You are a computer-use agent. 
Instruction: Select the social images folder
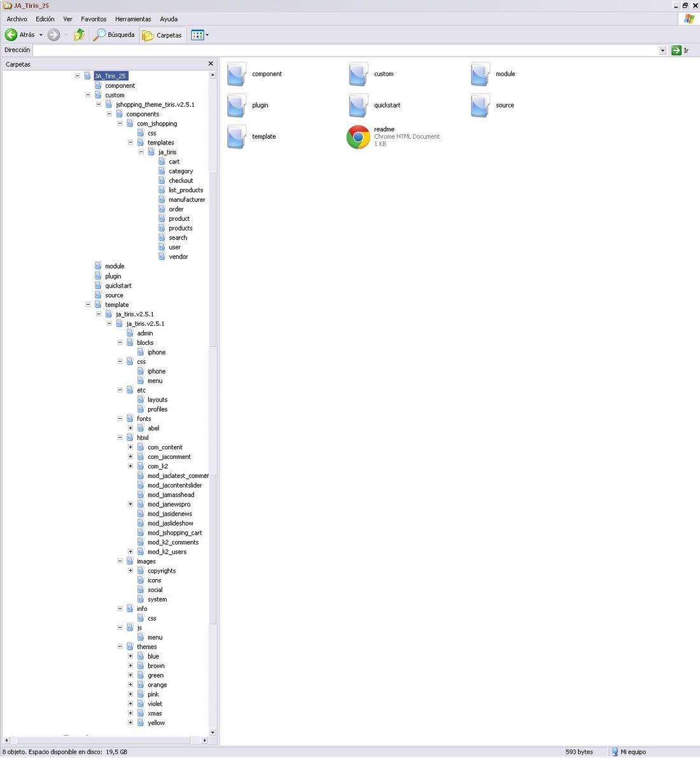point(155,590)
